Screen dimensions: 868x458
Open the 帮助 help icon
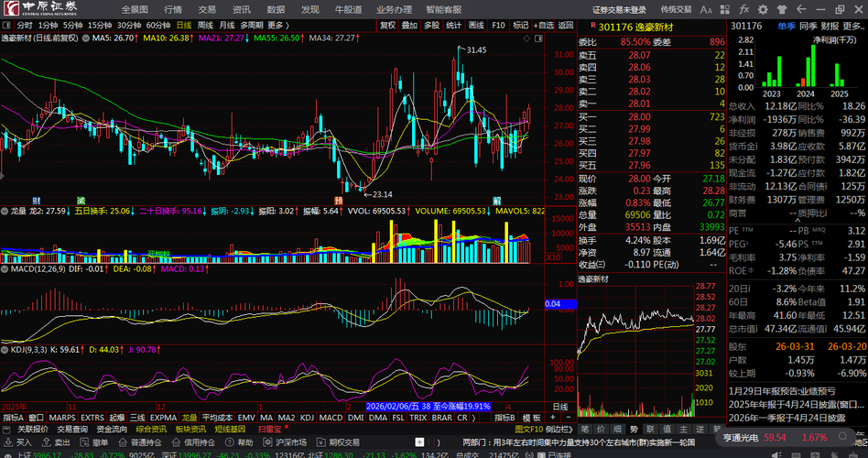click(239, 442)
